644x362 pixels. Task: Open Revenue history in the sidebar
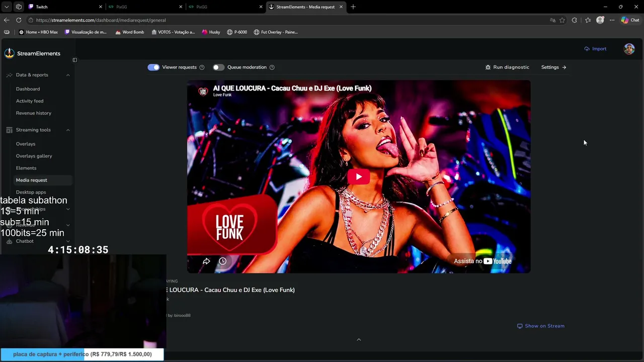click(34, 113)
